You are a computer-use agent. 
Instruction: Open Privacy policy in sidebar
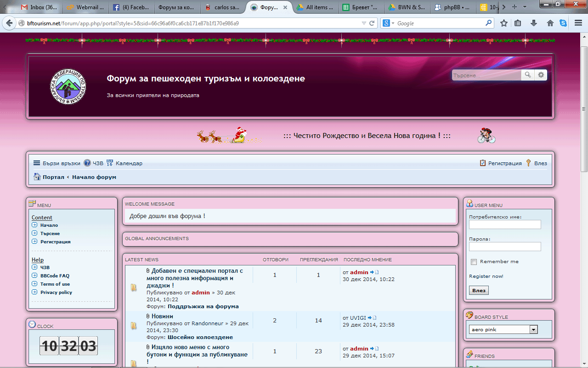(56, 293)
